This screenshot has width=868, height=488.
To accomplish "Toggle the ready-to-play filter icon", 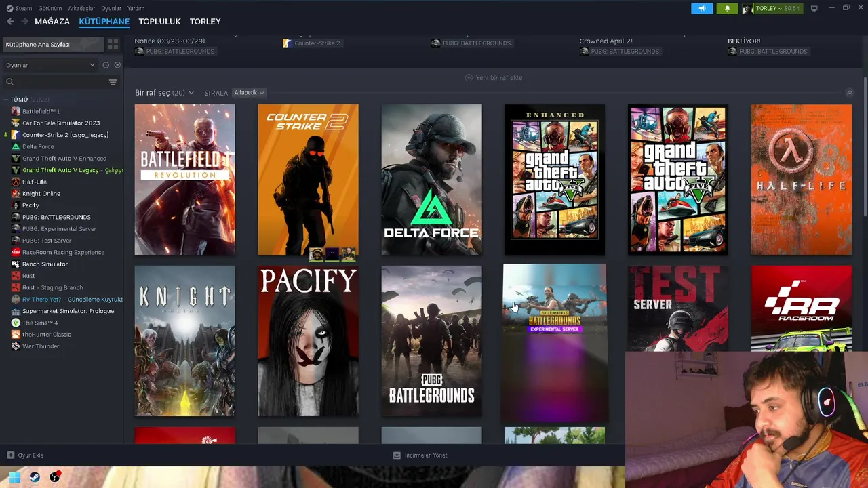I will [x=117, y=65].
